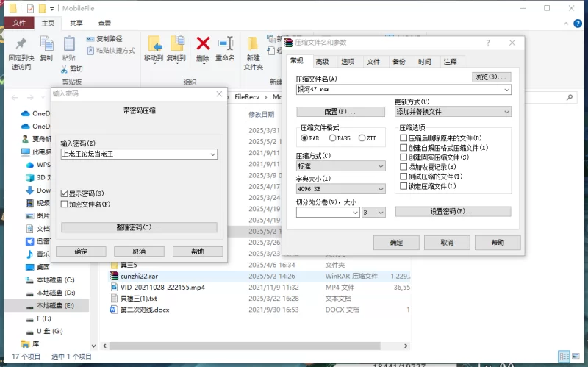588x367 pixels.
Task: Select ZIP archive format radio button
Action: click(362, 138)
